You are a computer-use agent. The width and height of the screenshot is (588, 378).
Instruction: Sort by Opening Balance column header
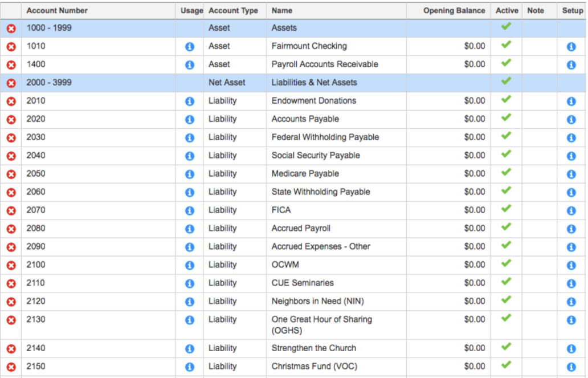tap(454, 10)
